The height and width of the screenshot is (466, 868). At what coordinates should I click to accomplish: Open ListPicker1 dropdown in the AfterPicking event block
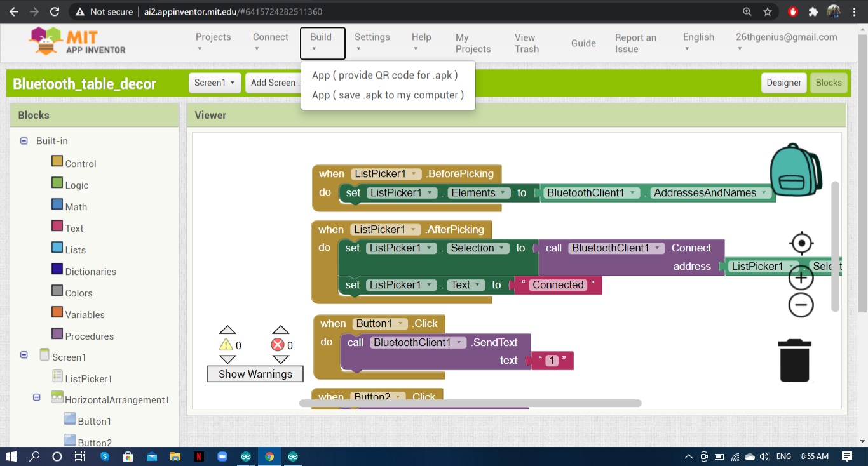(x=386, y=230)
